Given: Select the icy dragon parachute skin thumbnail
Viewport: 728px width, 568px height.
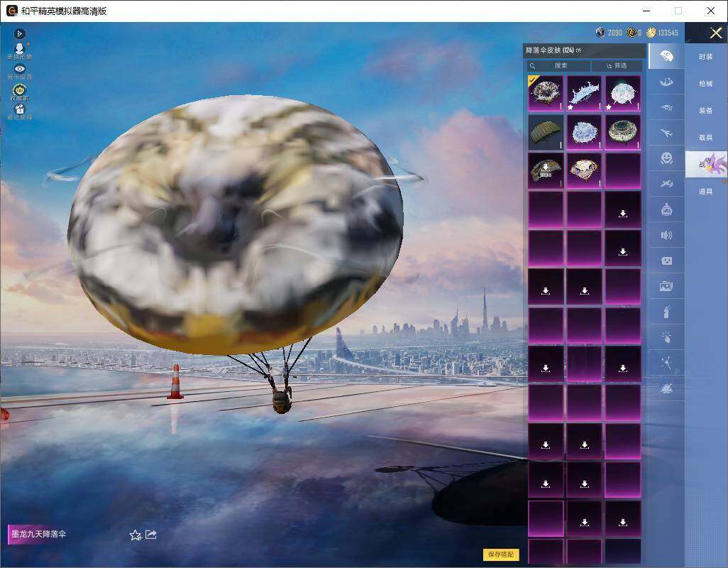Looking at the screenshot, I should (584, 93).
